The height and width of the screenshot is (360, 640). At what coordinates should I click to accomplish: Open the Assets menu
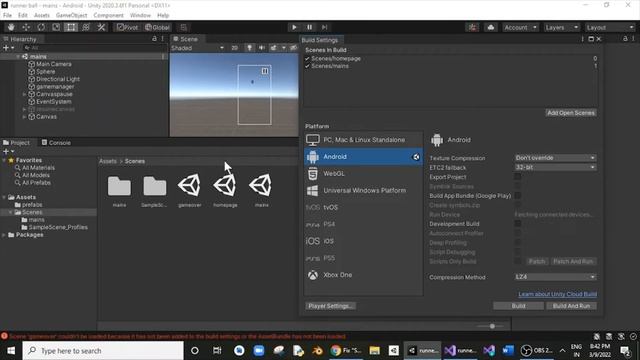coord(42,15)
